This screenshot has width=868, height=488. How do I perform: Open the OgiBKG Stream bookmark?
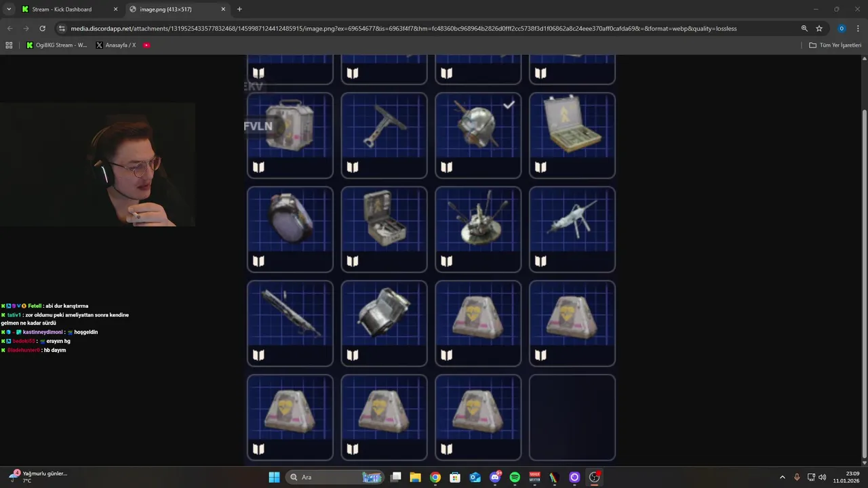[57, 45]
